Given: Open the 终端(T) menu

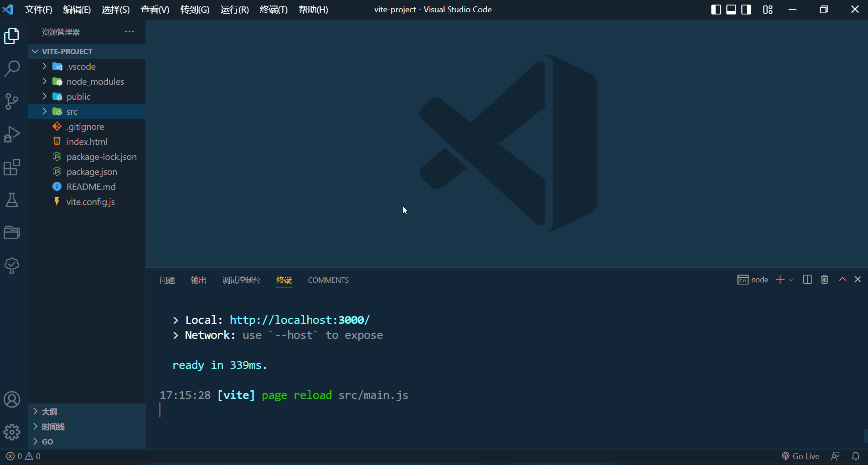Looking at the screenshot, I should (274, 10).
